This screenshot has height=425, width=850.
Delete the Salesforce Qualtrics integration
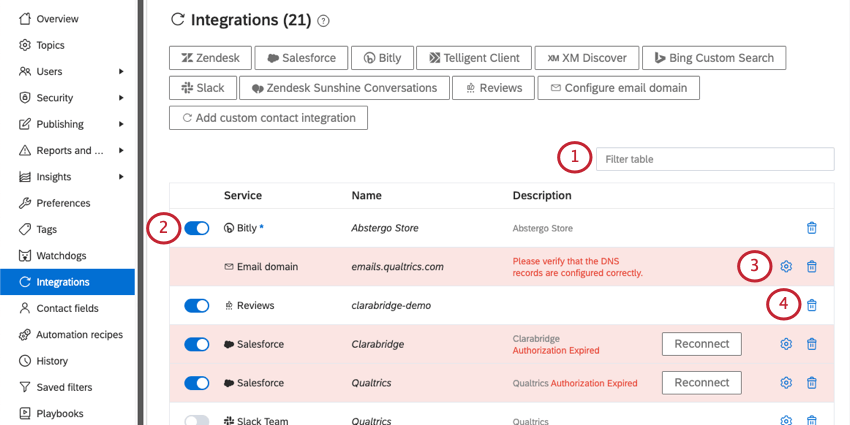[811, 383]
